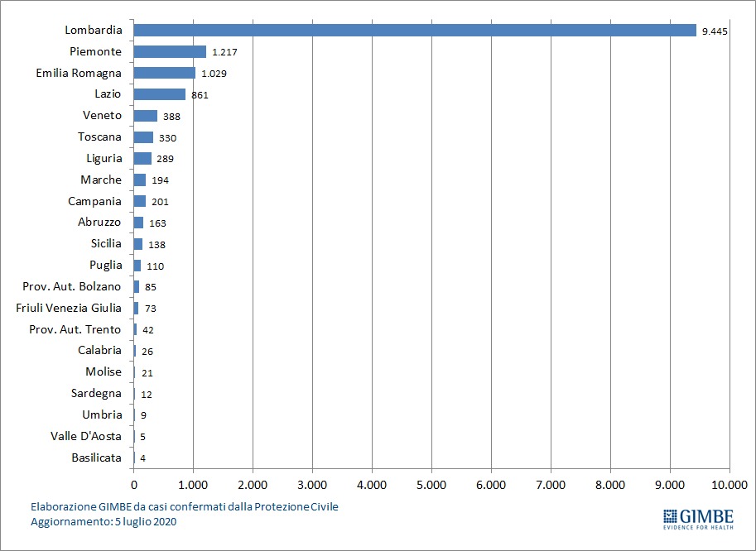
Task: Click the Lombardia bar in the chart
Action: [414, 31]
